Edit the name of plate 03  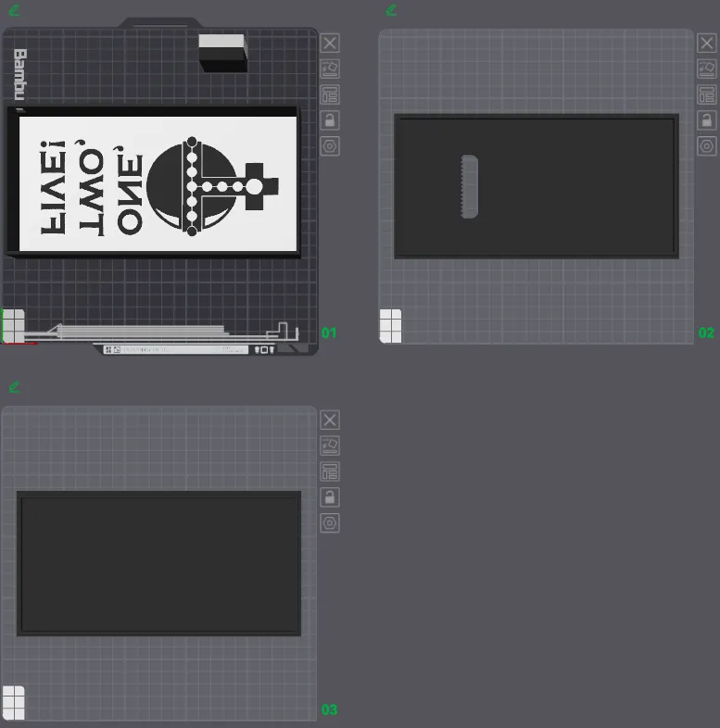(x=15, y=387)
